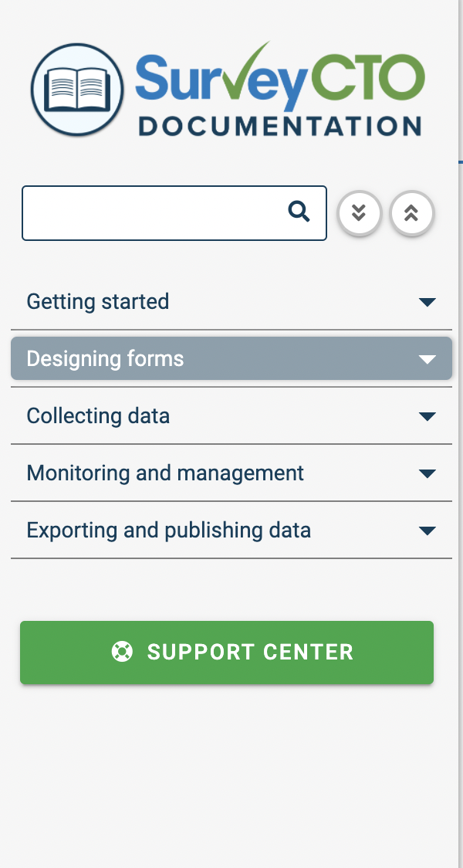
Task: Click the magnifying glass search icon
Action: pos(299,212)
